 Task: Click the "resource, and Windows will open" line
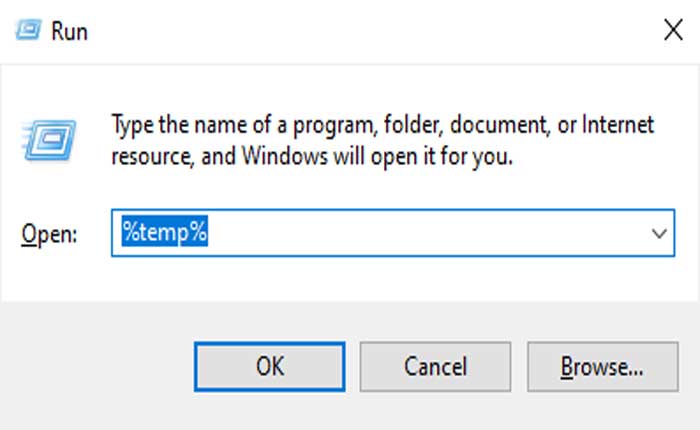pos(310,157)
